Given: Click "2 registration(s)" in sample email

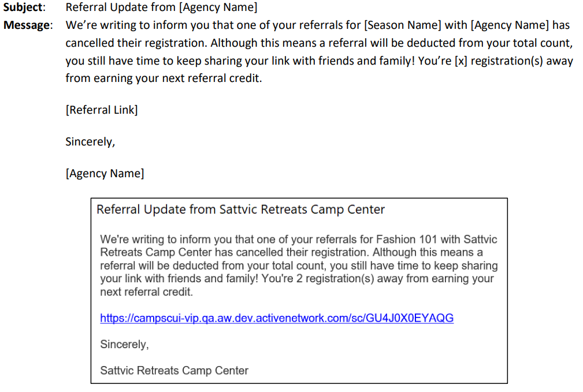Looking at the screenshot, I should coord(335,279).
